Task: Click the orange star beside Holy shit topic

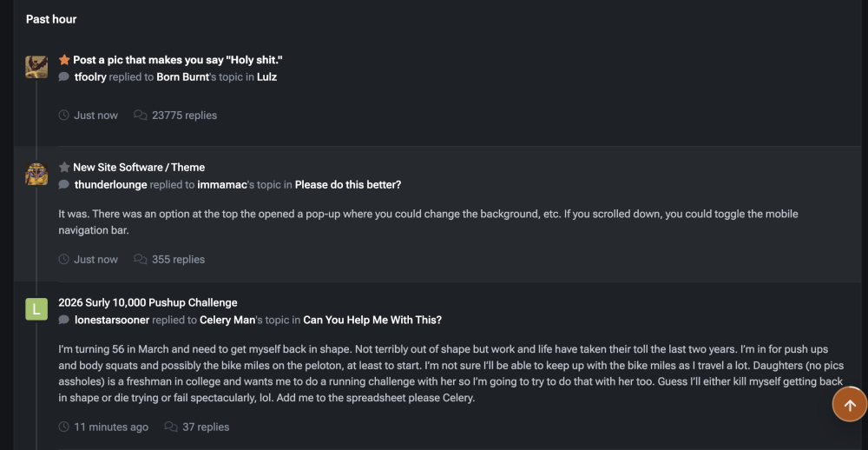Action: click(x=64, y=60)
